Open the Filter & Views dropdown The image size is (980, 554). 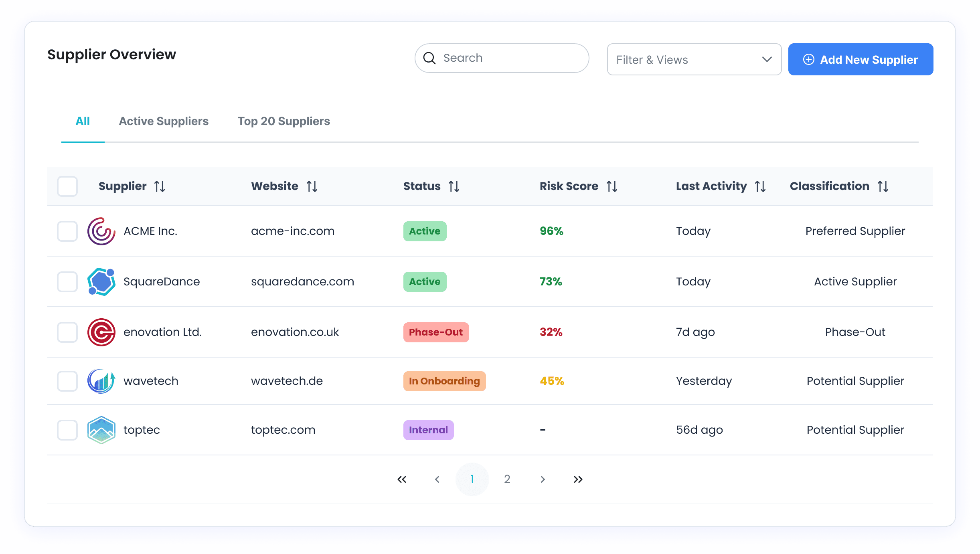coord(694,59)
